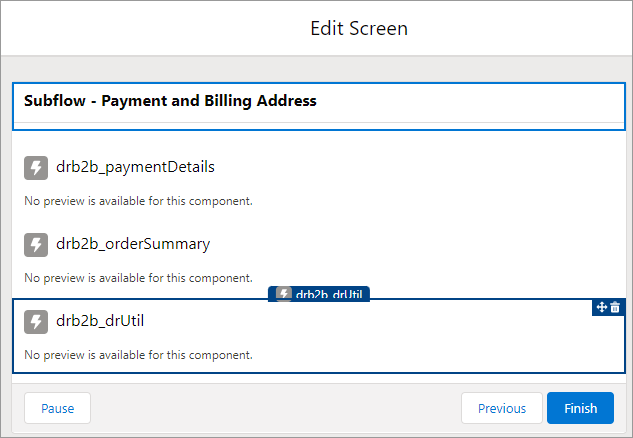This screenshot has height=438, width=633.
Task: Click the Previous button
Action: click(501, 408)
